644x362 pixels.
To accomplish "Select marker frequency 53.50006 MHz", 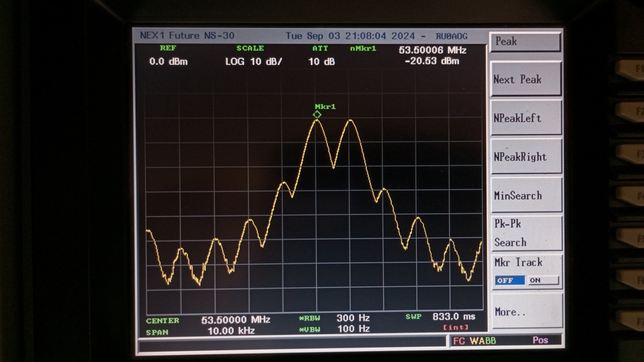I will tap(433, 50).
